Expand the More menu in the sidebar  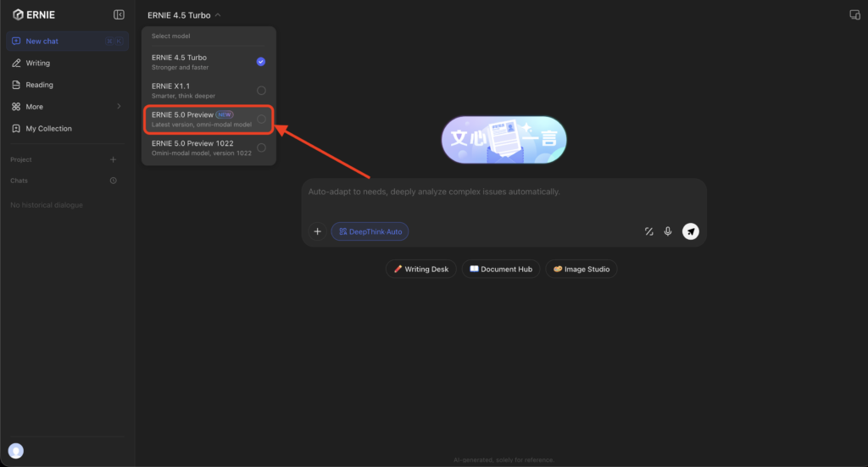point(67,107)
